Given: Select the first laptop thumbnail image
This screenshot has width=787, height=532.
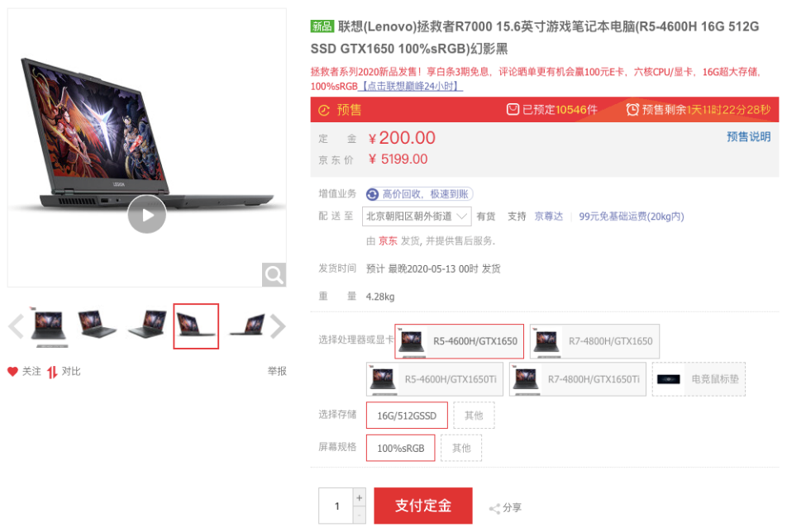Looking at the screenshot, I should [x=50, y=326].
